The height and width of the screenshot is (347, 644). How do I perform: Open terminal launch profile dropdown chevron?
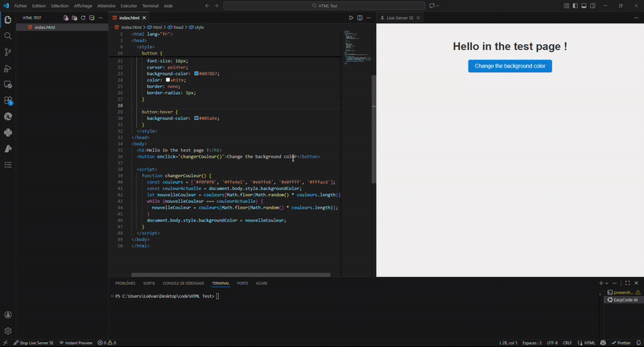(x=607, y=283)
